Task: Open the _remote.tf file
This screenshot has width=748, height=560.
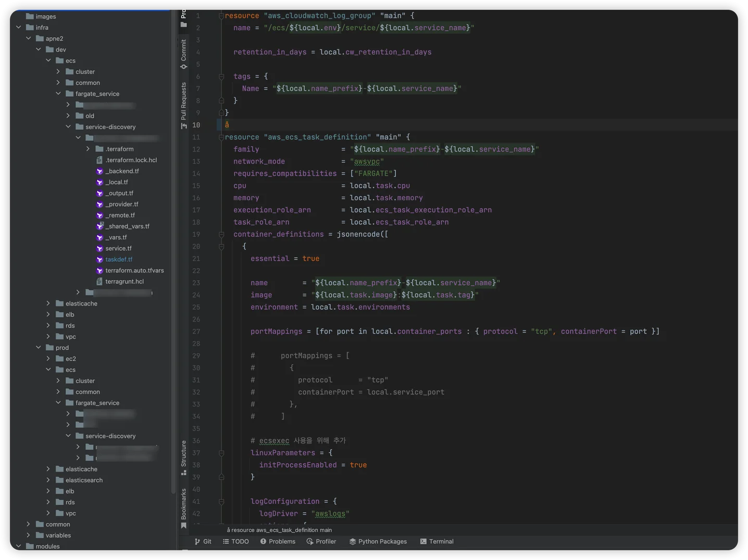Action: point(120,215)
